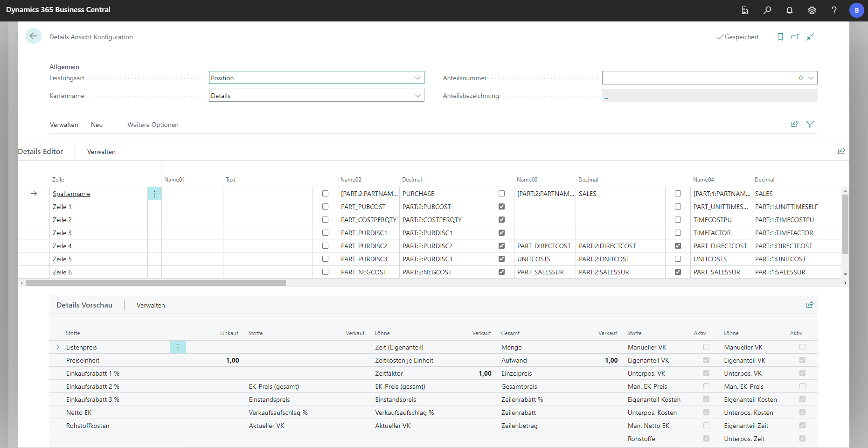Open the search magnifier icon
The width and height of the screenshot is (868, 448).
[767, 10]
